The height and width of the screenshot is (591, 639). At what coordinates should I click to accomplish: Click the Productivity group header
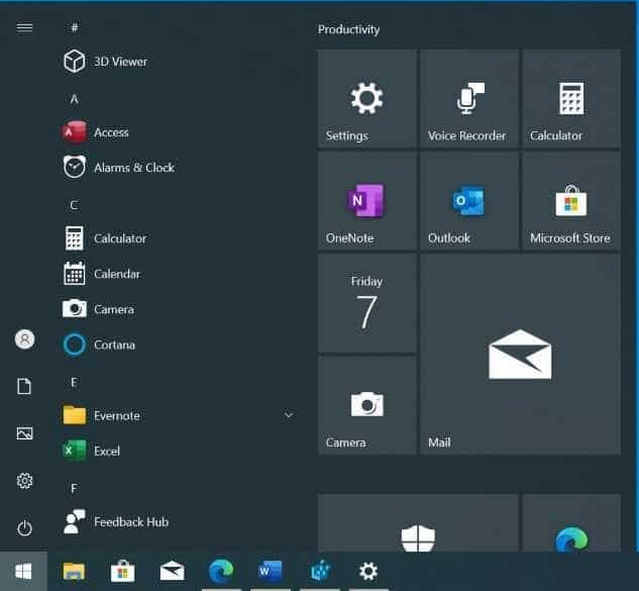click(x=348, y=30)
